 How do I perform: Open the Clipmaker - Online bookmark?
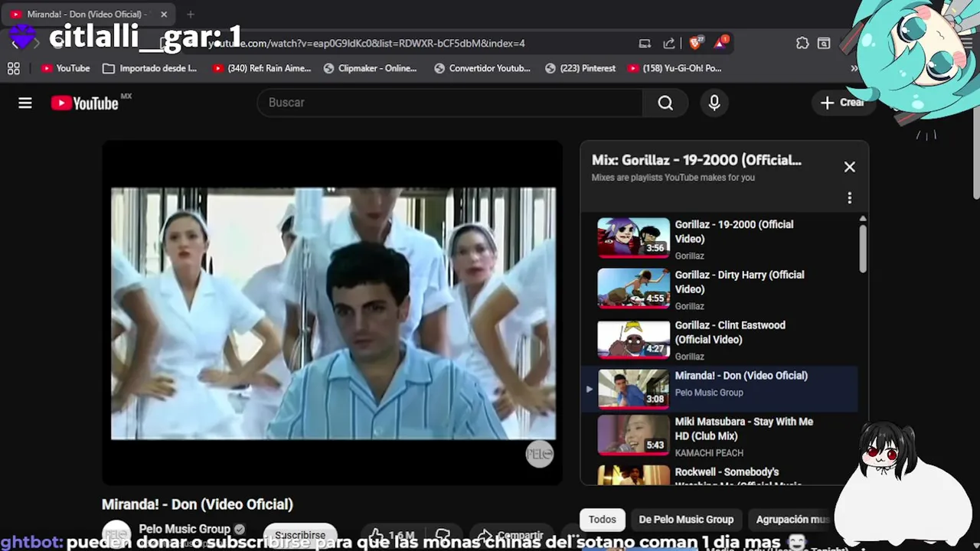(371, 68)
